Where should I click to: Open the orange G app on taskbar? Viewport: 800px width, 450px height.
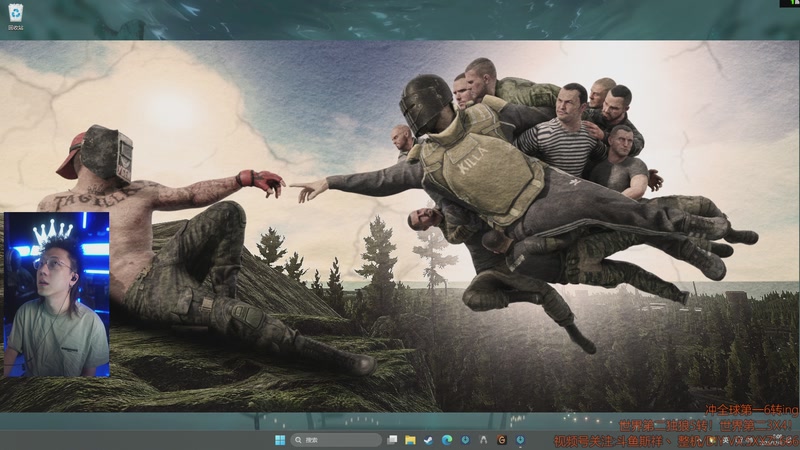(x=502, y=440)
